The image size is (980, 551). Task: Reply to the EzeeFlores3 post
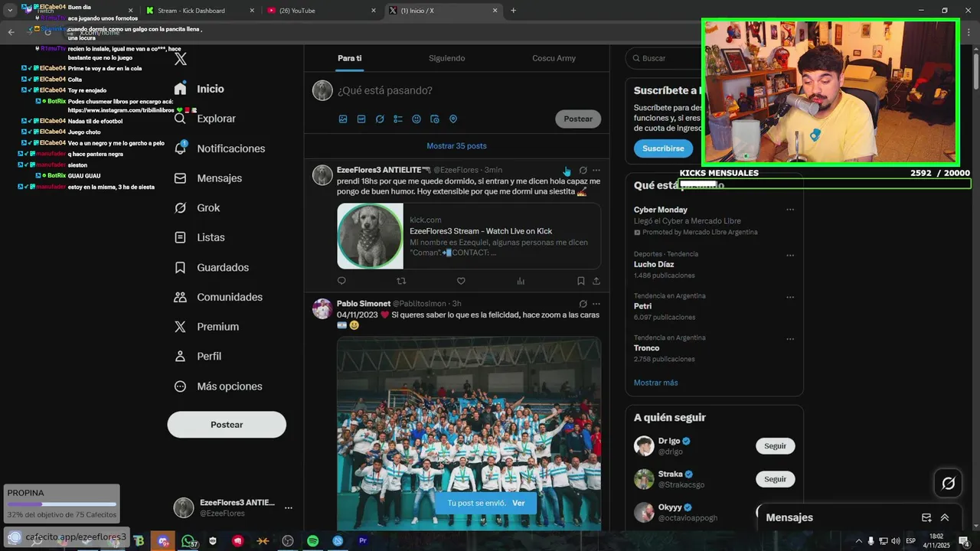point(341,281)
